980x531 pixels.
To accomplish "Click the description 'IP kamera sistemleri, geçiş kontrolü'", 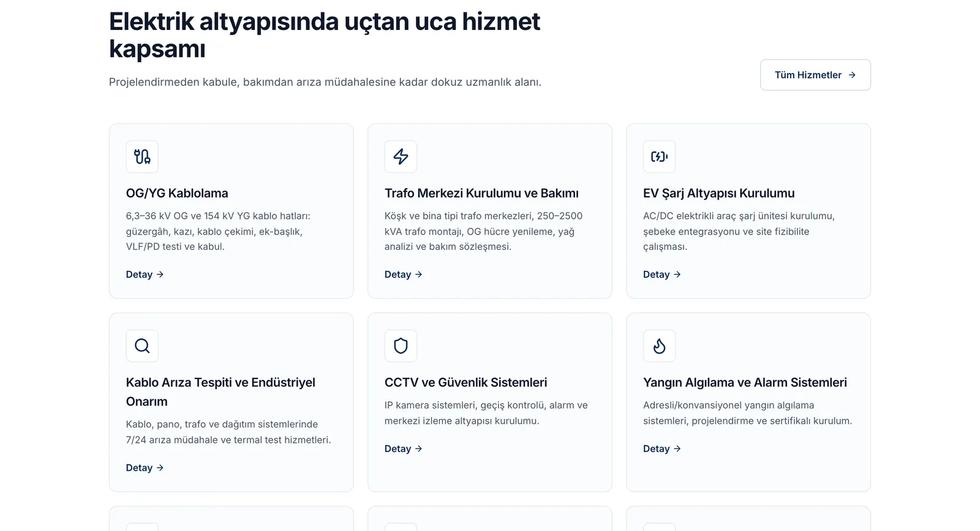I will pyautogui.click(x=486, y=413).
